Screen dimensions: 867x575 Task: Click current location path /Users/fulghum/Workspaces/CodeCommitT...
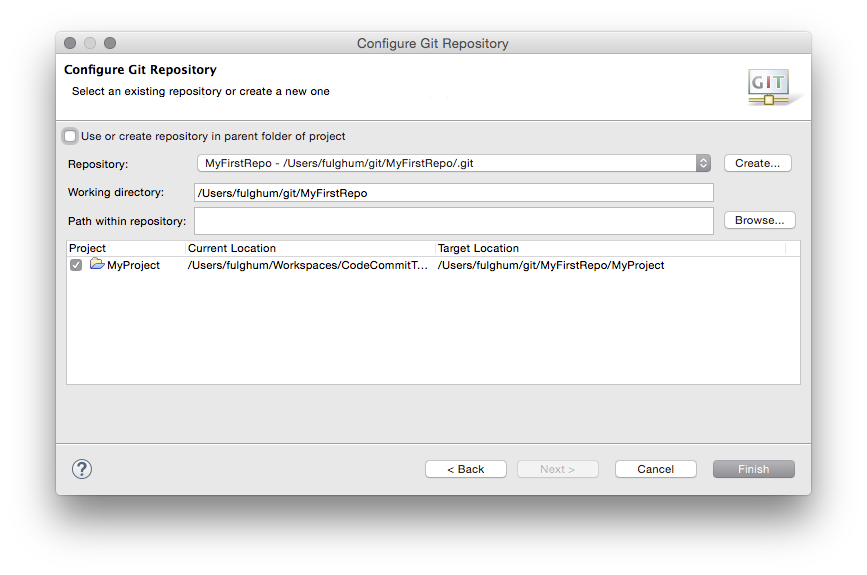click(x=307, y=265)
